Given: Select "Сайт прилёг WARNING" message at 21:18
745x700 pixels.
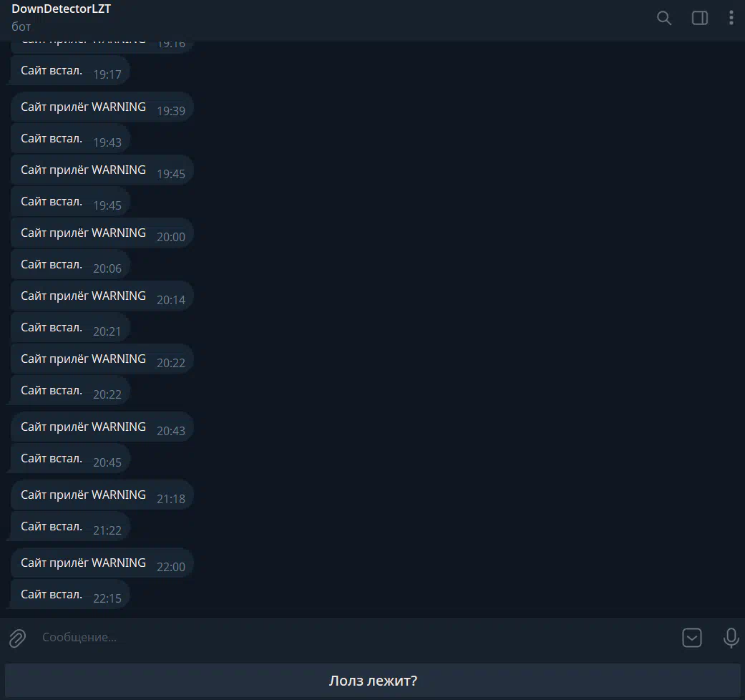Looking at the screenshot, I should [x=102, y=495].
